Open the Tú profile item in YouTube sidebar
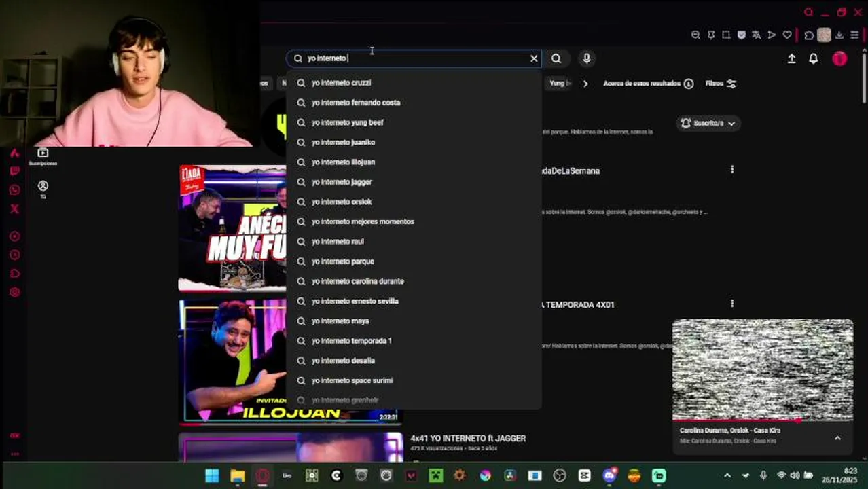Viewport: 868px width, 489px height. [x=43, y=189]
